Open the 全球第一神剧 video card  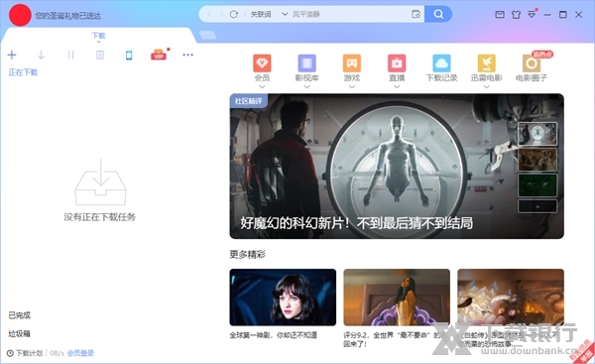point(283,298)
